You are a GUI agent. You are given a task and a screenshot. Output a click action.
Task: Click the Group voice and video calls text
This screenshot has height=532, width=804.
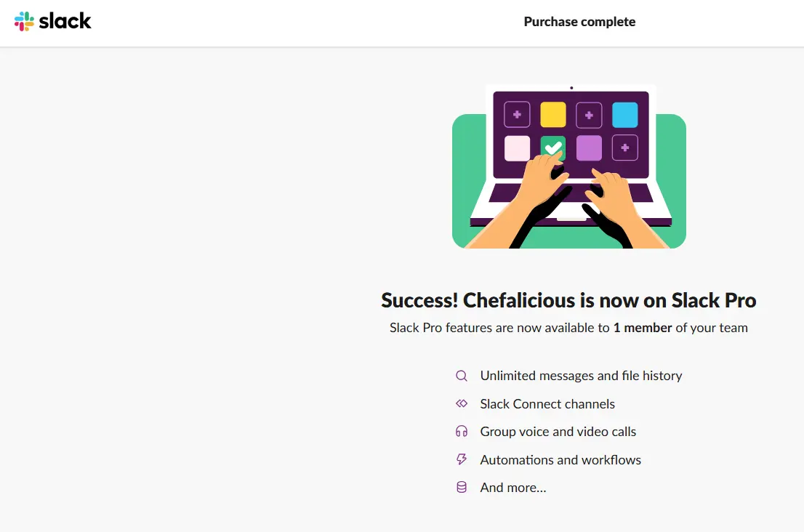(558, 432)
